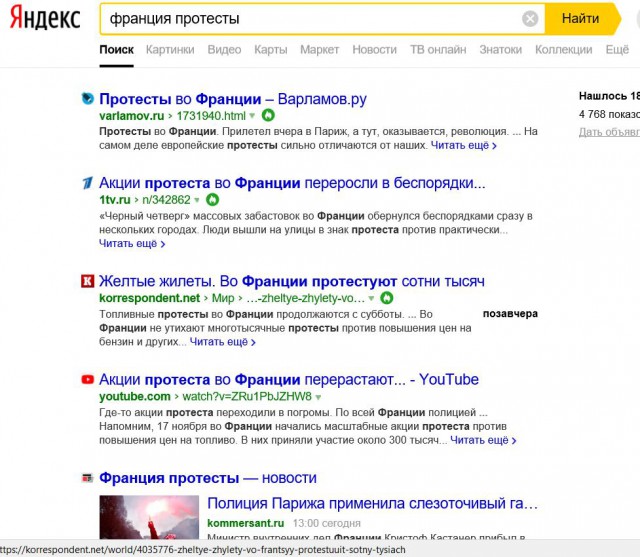This screenshot has width=640, height=557.
Task: Click the news favicon beside 'Франция протесты — новости'
Action: (x=87, y=478)
